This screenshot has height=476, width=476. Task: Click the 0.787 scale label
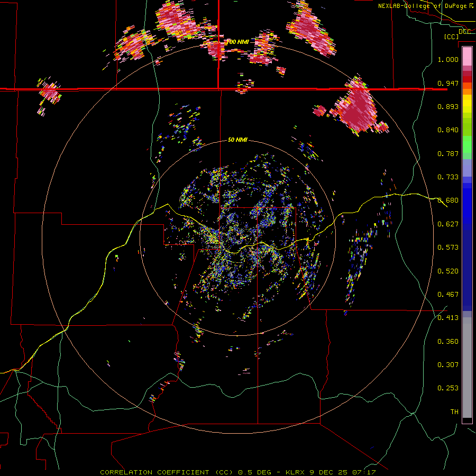pos(448,153)
